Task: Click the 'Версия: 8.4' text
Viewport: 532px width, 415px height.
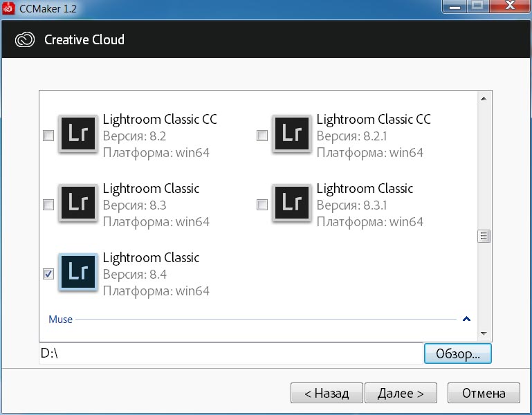Action: point(135,274)
